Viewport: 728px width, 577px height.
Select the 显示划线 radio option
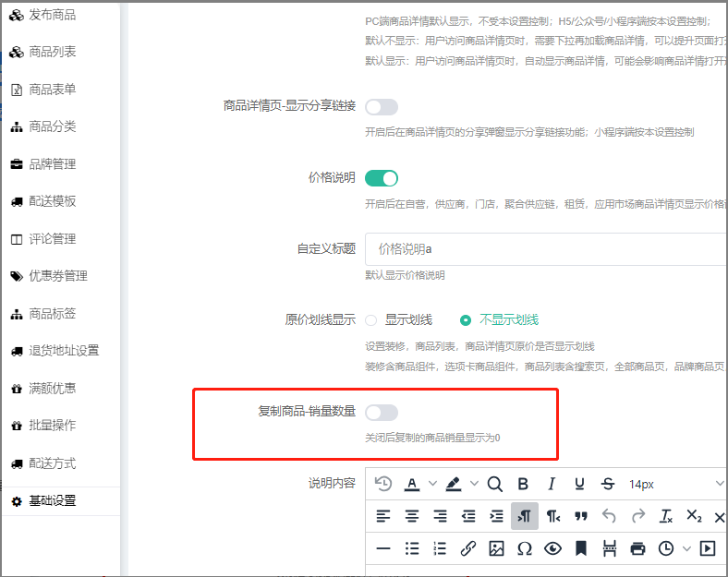coord(371,320)
